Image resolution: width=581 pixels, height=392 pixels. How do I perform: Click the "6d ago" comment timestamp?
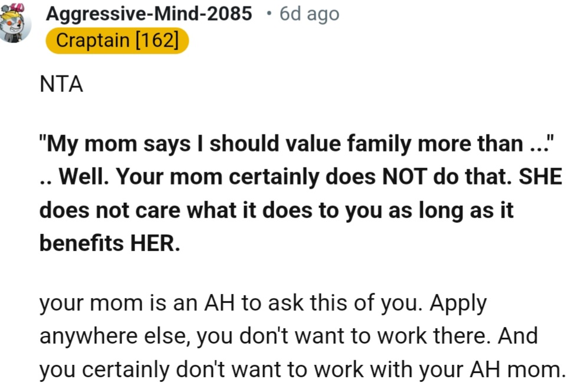(x=310, y=14)
